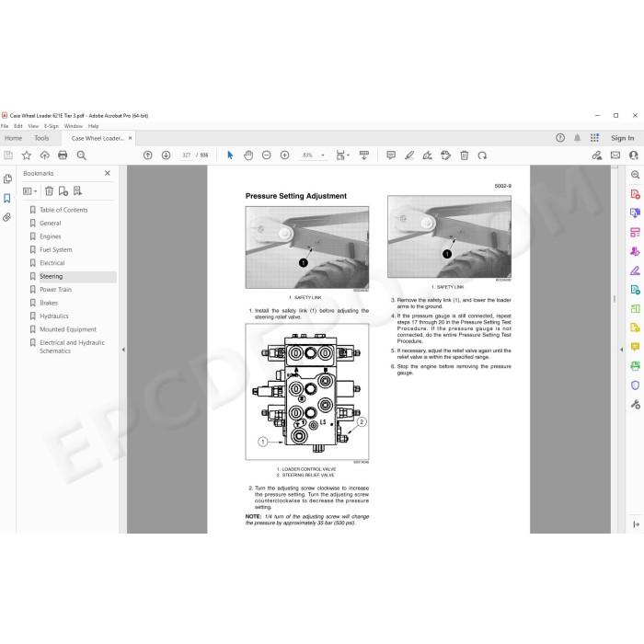Zoom out with minus icon
Viewport: 644px width, 644px height.
[x=267, y=155]
